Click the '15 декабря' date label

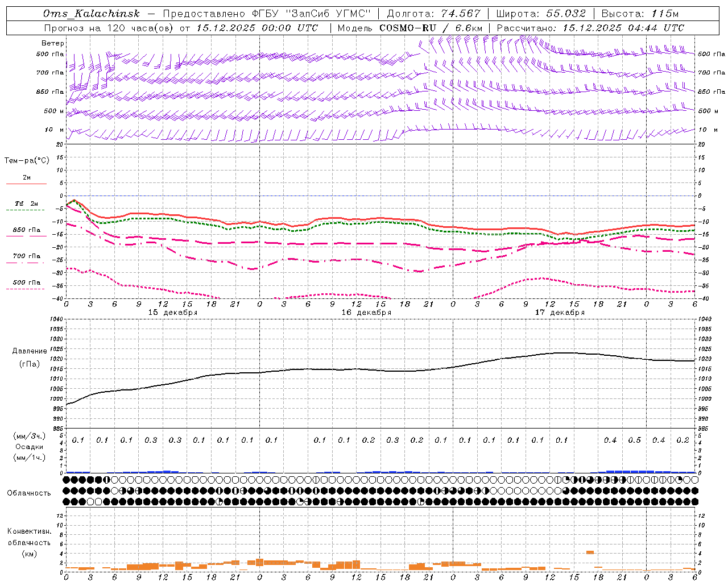coord(173,313)
